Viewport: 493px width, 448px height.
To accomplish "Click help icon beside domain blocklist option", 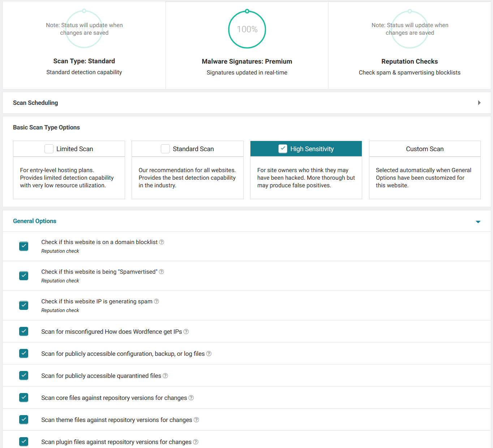I will [162, 242].
